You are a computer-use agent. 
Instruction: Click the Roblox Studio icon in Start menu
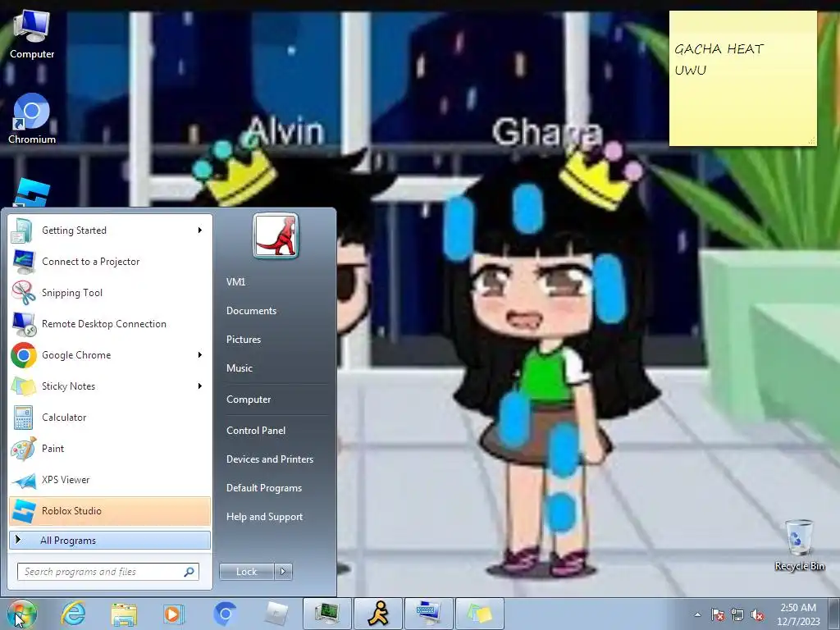tap(23, 511)
